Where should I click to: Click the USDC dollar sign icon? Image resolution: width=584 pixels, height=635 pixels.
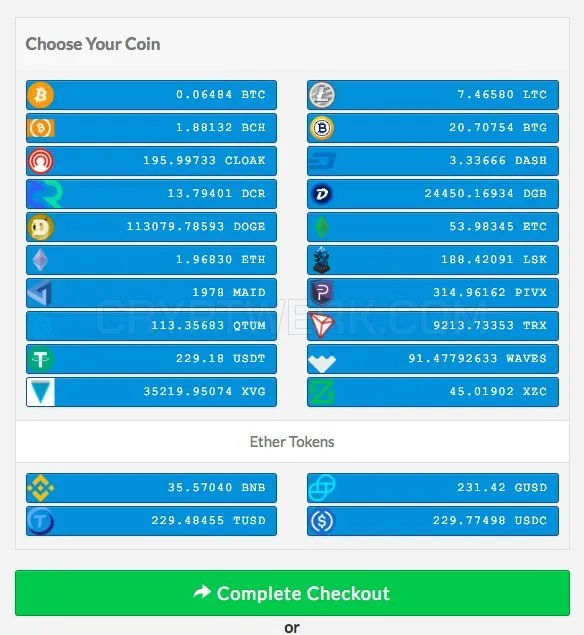click(322, 521)
